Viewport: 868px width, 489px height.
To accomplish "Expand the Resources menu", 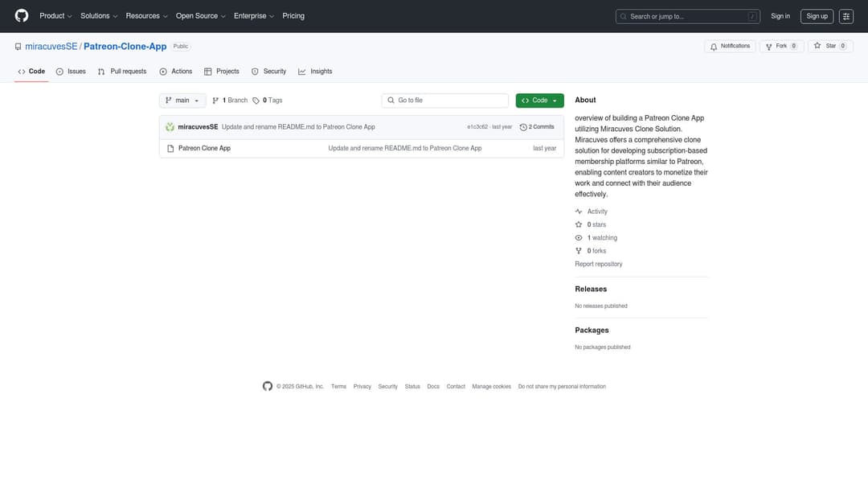I will click(146, 16).
